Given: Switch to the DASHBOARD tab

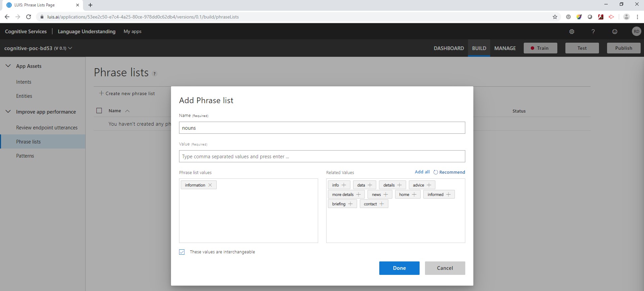Looking at the screenshot, I should pyautogui.click(x=448, y=48).
